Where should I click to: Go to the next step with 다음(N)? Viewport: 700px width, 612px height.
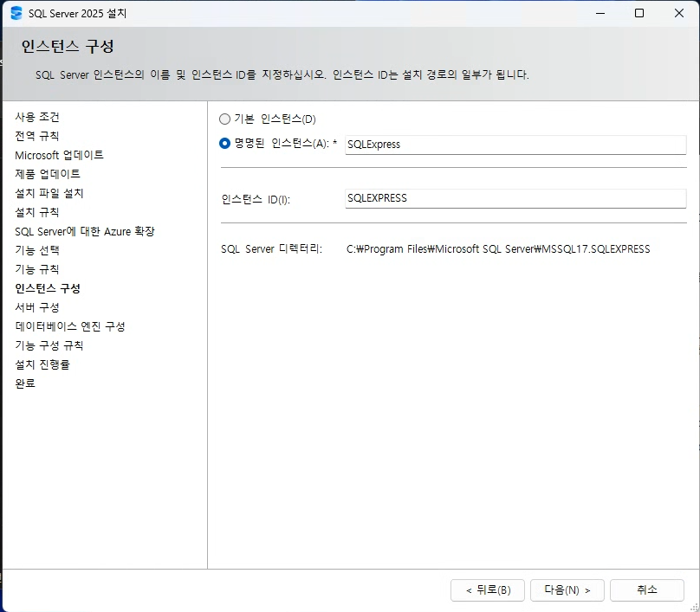tap(567, 590)
